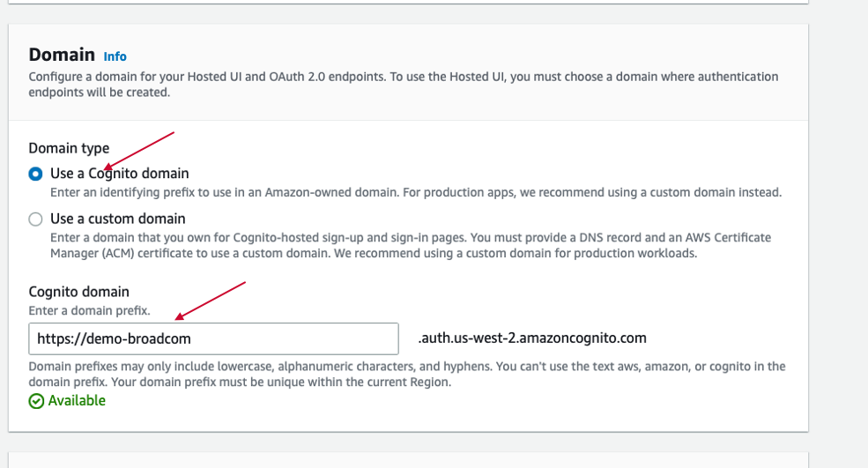
Task: Select the Use a custom domain radio button
Action: [35, 219]
